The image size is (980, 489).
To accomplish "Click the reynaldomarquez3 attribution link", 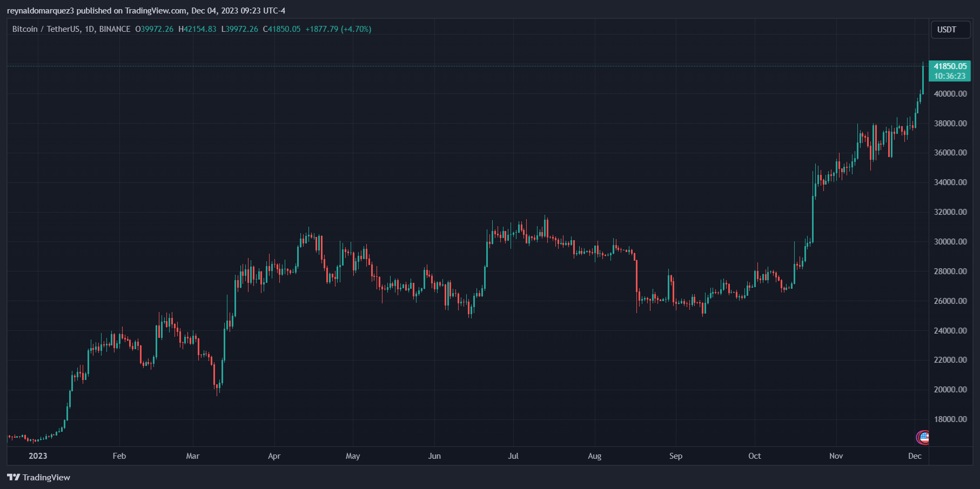I will pyautogui.click(x=41, y=10).
